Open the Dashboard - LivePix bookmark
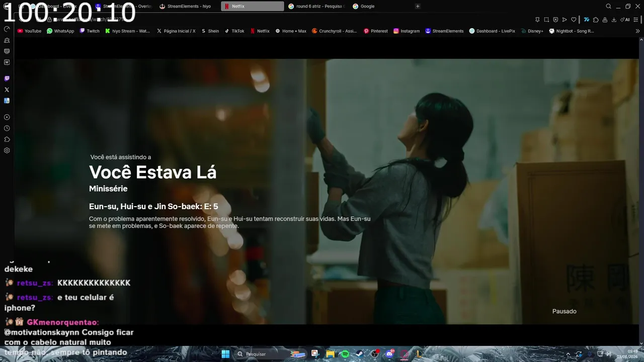Screen dimensions: 644x362 click(492, 31)
